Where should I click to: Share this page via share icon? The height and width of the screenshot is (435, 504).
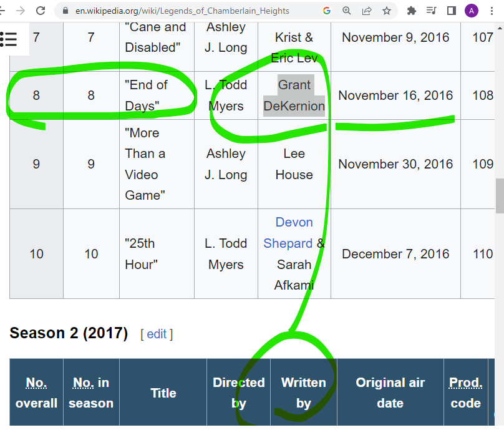click(367, 11)
